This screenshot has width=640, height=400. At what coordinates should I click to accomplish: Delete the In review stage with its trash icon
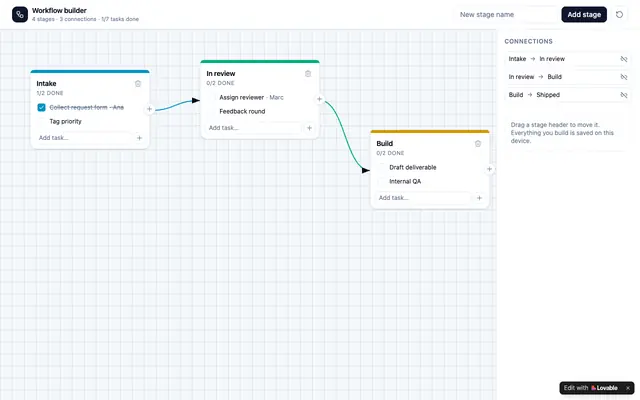tap(308, 74)
